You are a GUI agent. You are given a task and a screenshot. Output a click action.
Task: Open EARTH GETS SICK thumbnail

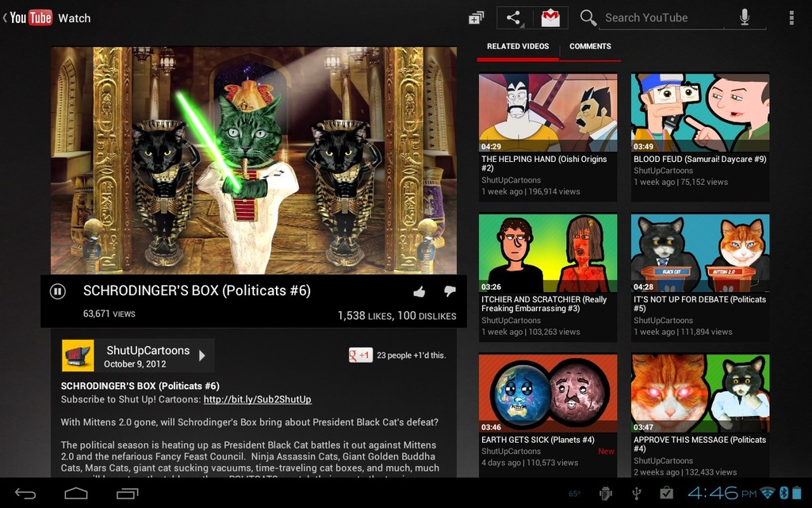(x=548, y=393)
